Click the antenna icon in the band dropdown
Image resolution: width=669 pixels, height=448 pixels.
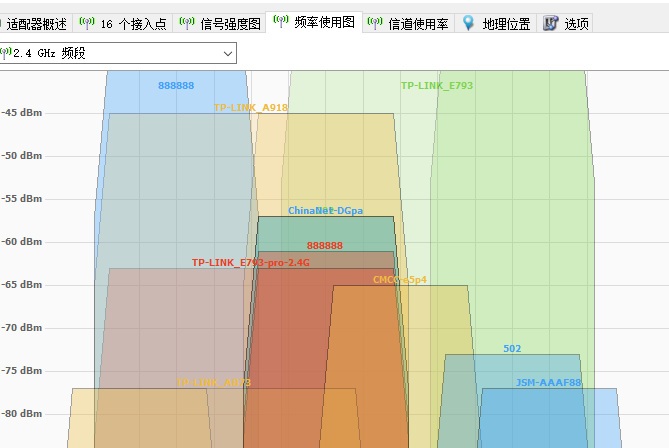[x=6, y=53]
